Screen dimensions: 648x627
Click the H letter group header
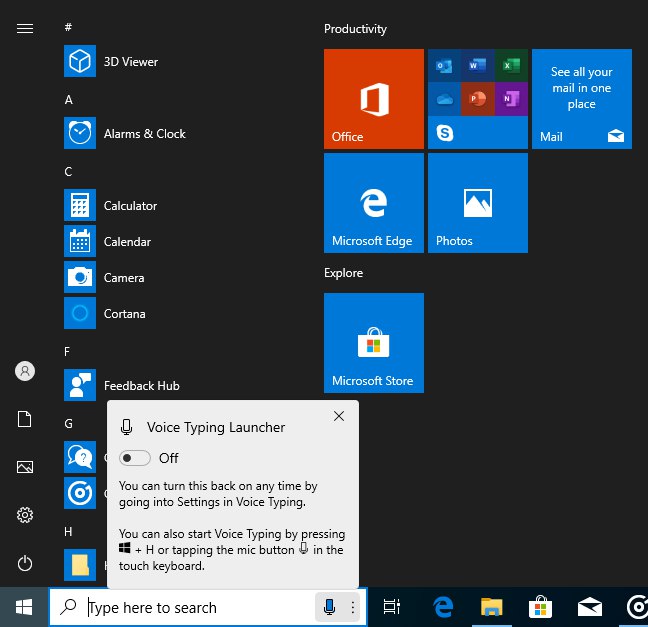[x=68, y=532]
